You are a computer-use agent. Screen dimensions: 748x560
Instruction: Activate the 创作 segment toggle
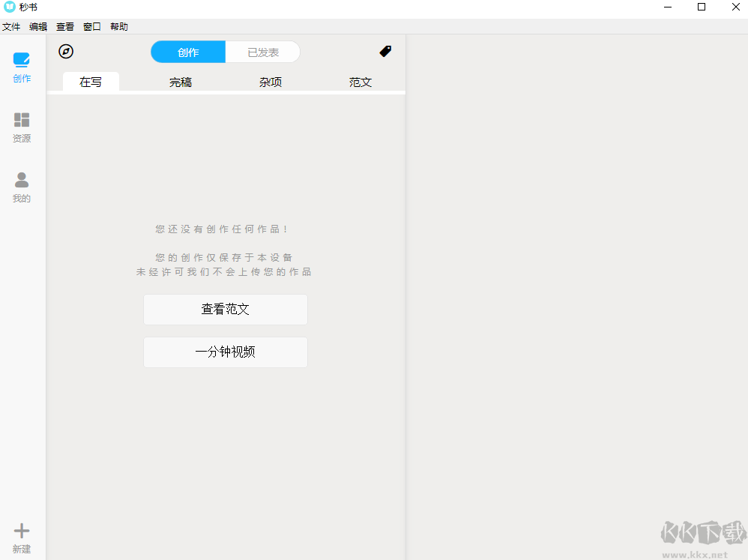point(187,51)
